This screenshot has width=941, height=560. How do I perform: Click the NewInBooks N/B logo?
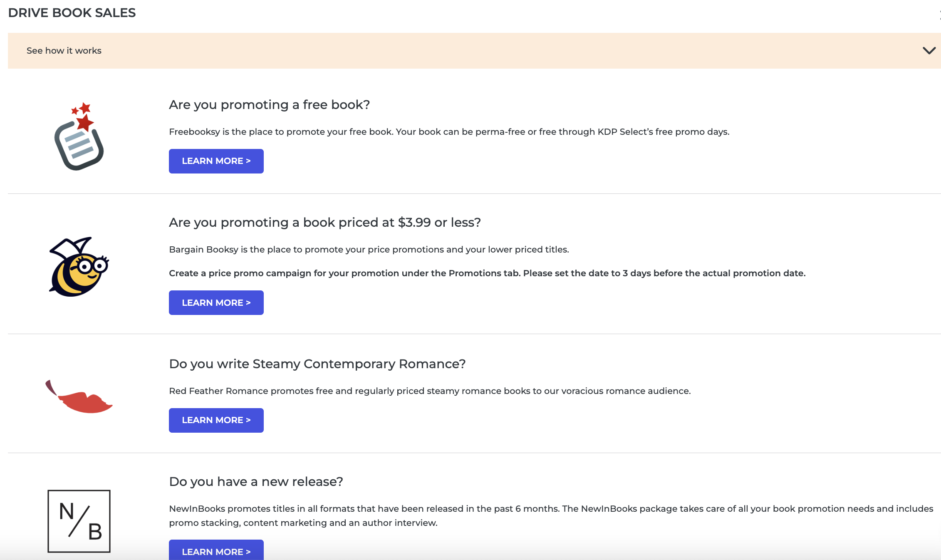pyautogui.click(x=79, y=521)
